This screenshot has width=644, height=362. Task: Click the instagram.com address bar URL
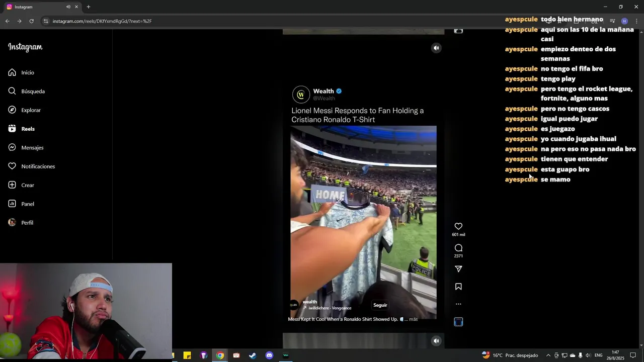point(102,21)
